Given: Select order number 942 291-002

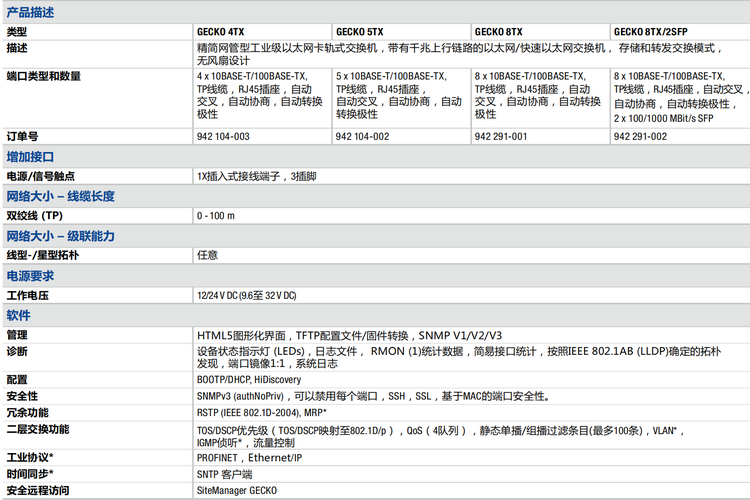Looking at the screenshot, I should coord(640,136).
